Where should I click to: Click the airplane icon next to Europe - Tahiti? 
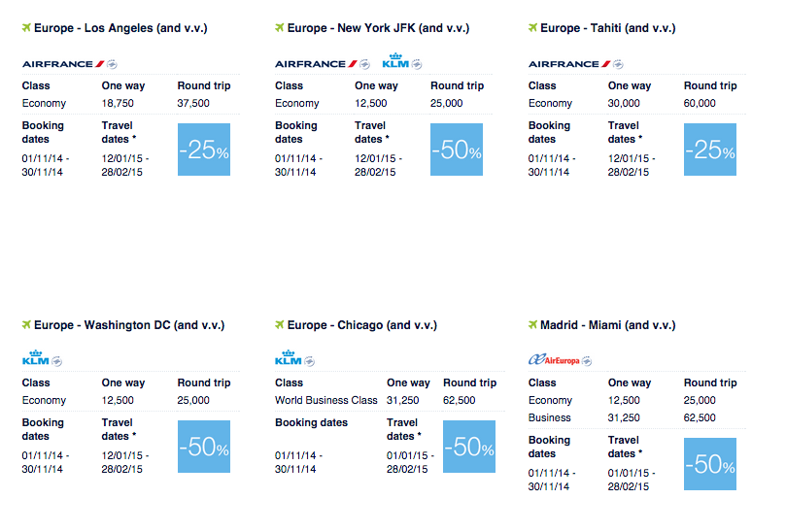[532, 28]
